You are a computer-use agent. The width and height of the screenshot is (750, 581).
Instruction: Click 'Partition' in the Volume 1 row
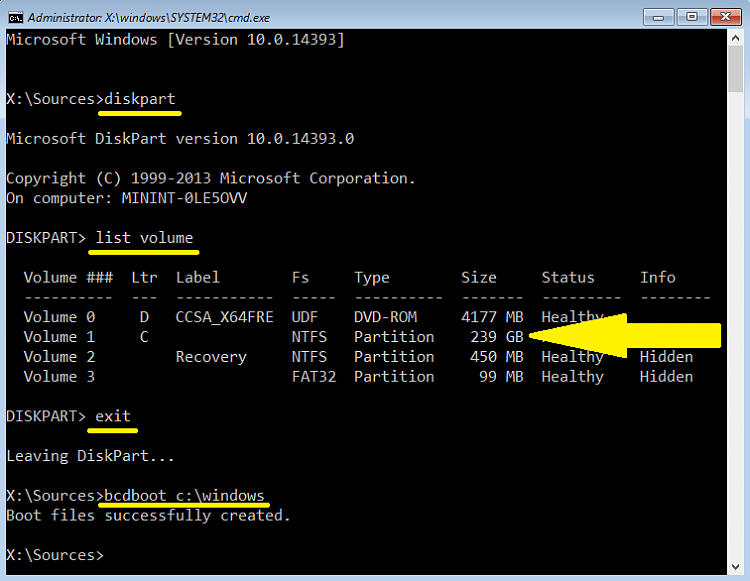click(394, 337)
